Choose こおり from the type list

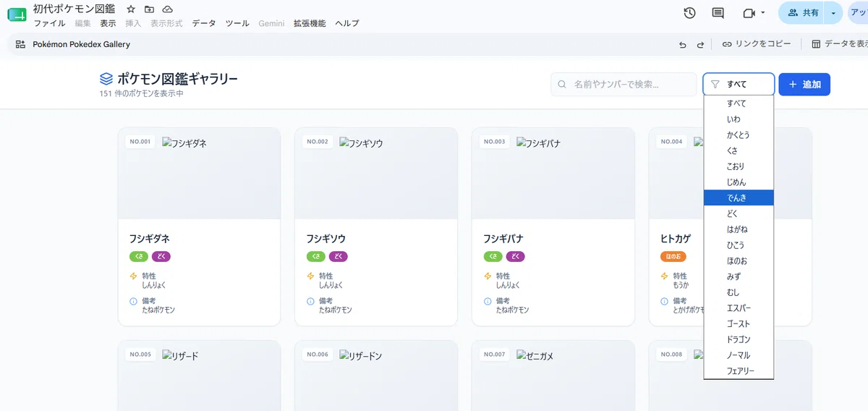739,166
